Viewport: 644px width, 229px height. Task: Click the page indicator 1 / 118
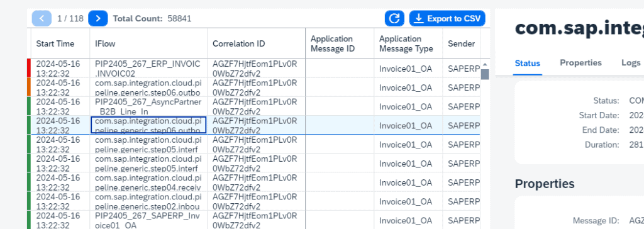(x=70, y=18)
